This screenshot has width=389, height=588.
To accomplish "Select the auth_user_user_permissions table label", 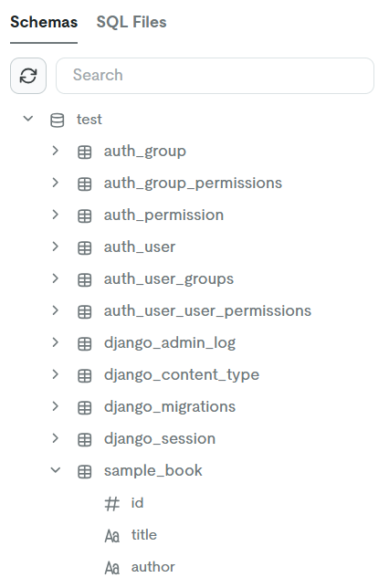I will pyautogui.click(x=207, y=311).
